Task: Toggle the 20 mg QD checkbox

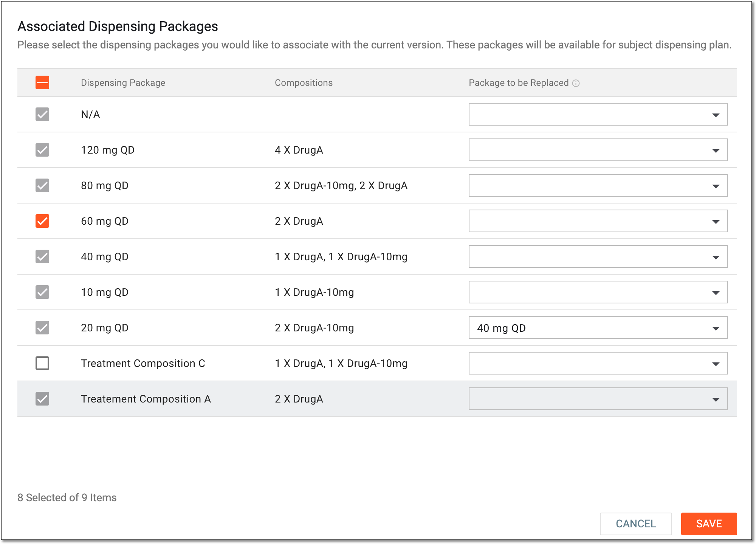Action: point(42,328)
